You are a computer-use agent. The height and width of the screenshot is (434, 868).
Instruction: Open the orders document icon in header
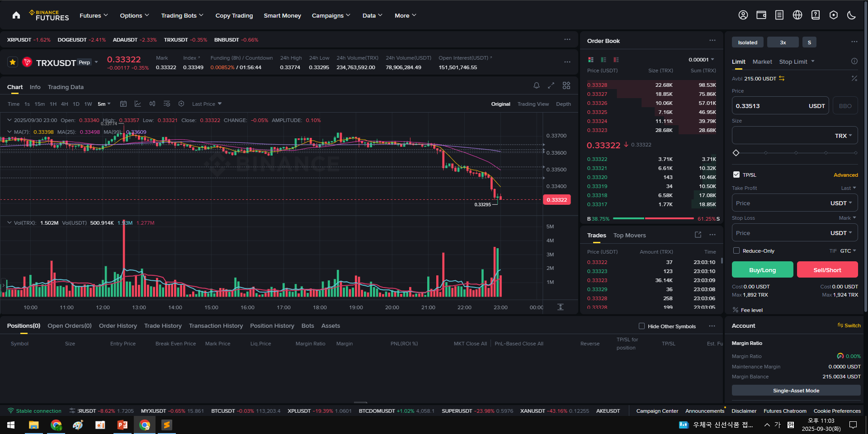point(779,15)
